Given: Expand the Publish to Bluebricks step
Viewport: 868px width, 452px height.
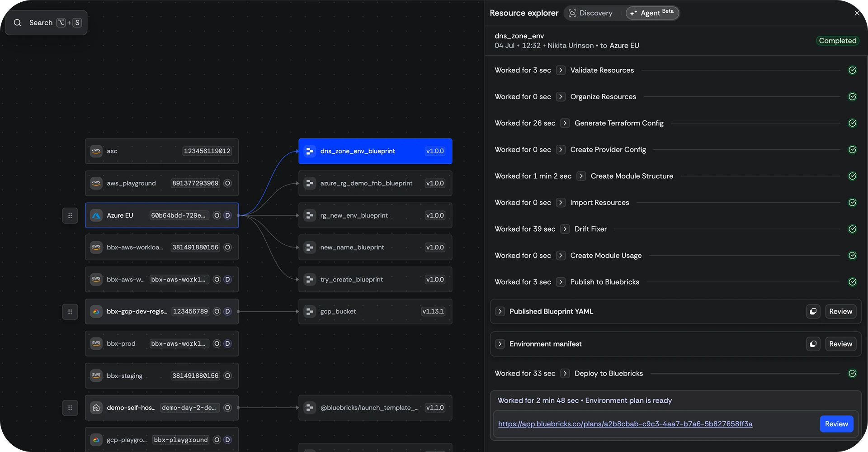Looking at the screenshot, I should tap(561, 282).
